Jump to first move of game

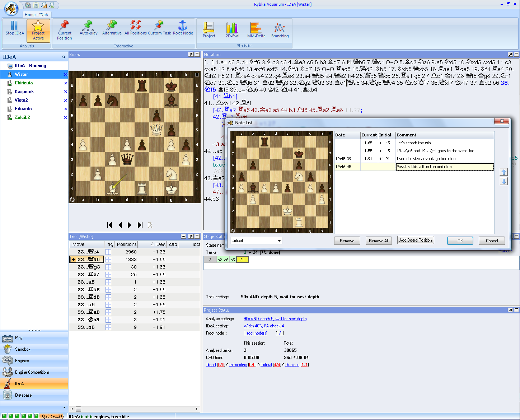tap(110, 225)
